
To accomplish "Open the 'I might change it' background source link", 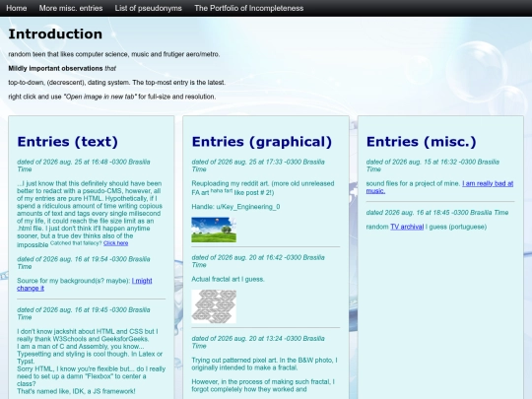I will pos(85,285).
